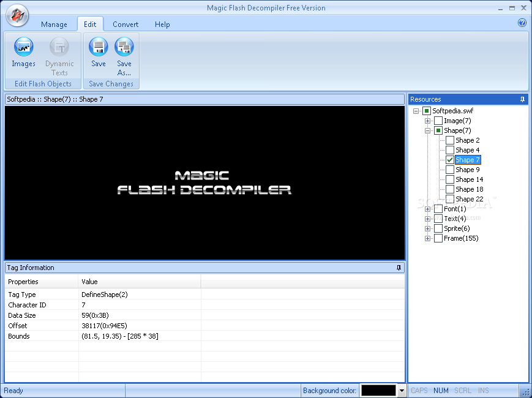The height and width of the screenshot is (398, 532).
Task: Check the Text(4) checkbox
Action: click(x=438, y=219)
